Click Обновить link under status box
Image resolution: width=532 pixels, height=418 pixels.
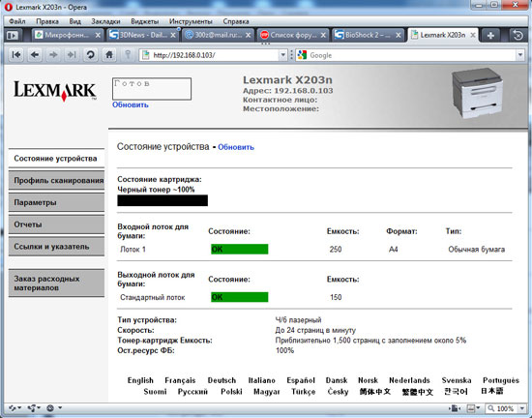(131, 104)
